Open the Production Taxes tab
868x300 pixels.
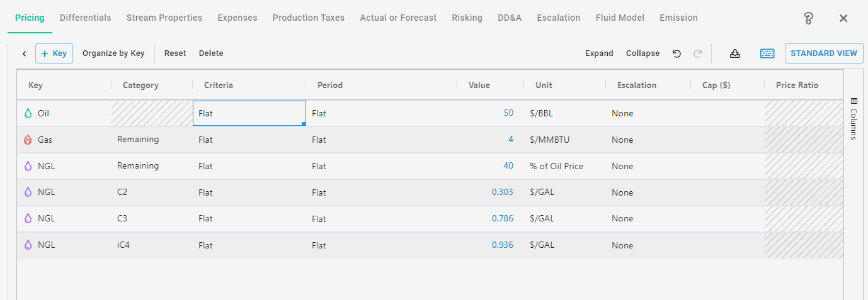[308, 18]
